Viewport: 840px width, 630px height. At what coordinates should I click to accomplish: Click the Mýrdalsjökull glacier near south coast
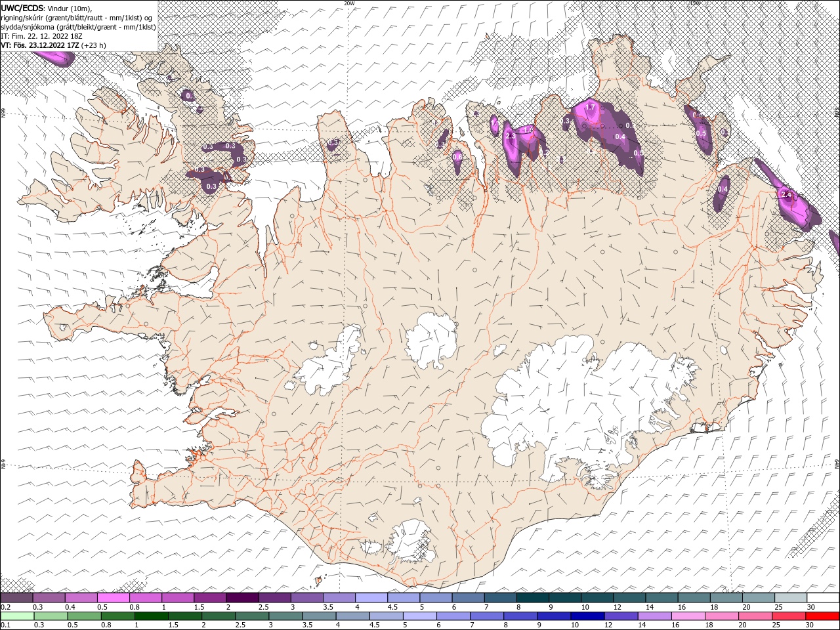pos(411,543)
